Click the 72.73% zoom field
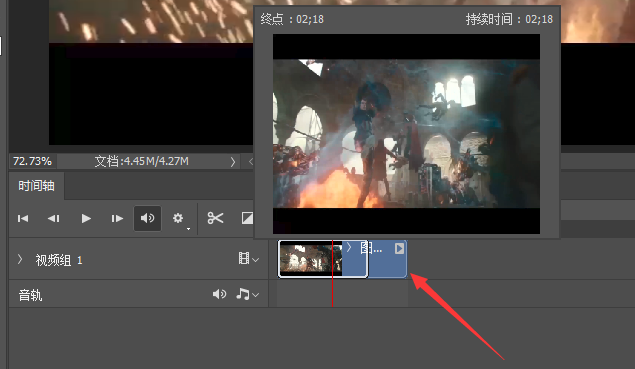The height and width of the screenshot is (369, 635). pyautogui.click(x=32, y=162)
